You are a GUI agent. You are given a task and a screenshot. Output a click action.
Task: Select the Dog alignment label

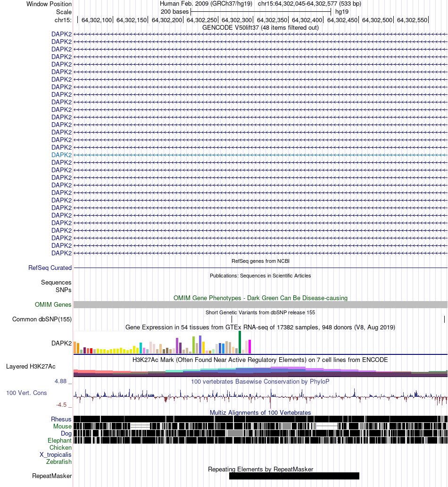[66, 434]
